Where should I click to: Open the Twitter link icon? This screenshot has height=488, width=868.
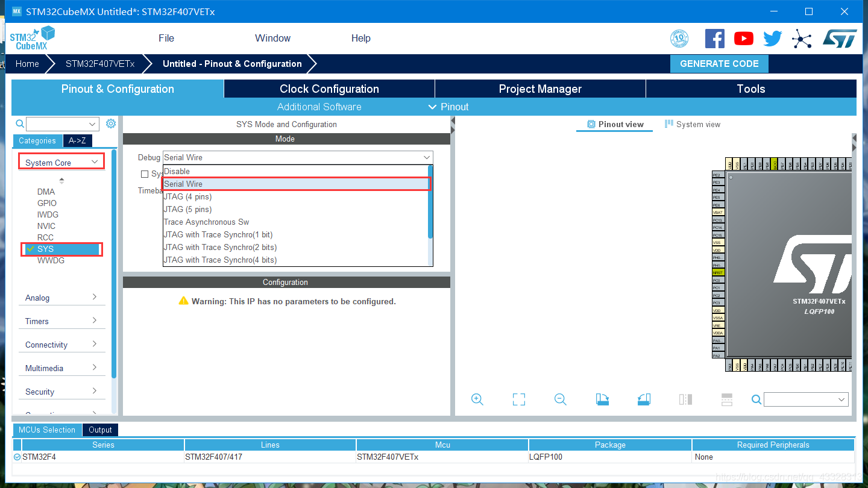[x=773, y=39]
